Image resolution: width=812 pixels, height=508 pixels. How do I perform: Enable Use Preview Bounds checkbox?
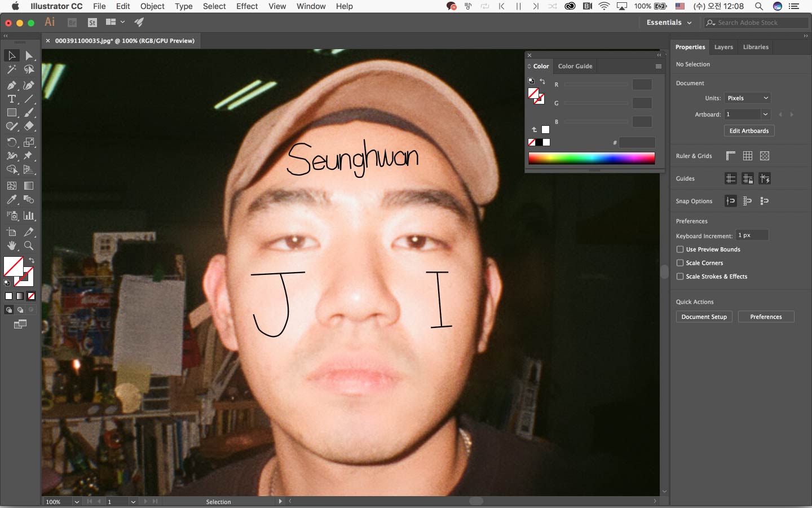pos(680,249)
